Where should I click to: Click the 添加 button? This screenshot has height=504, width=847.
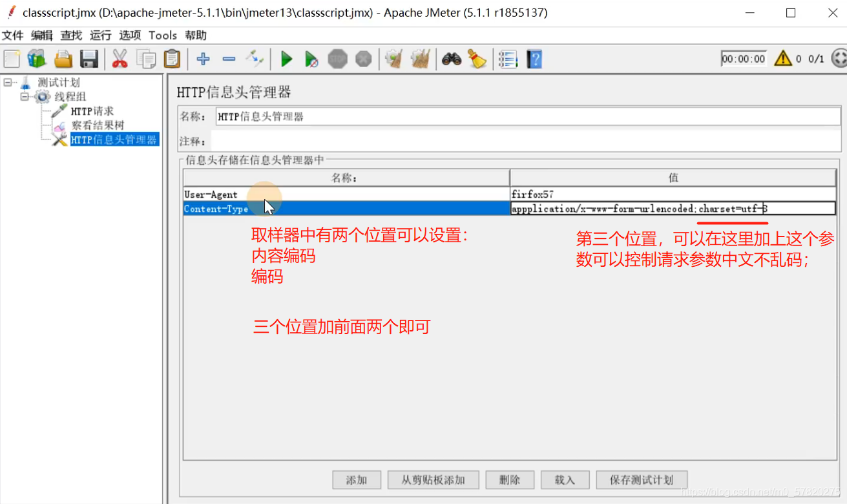[x=357, y=480]
